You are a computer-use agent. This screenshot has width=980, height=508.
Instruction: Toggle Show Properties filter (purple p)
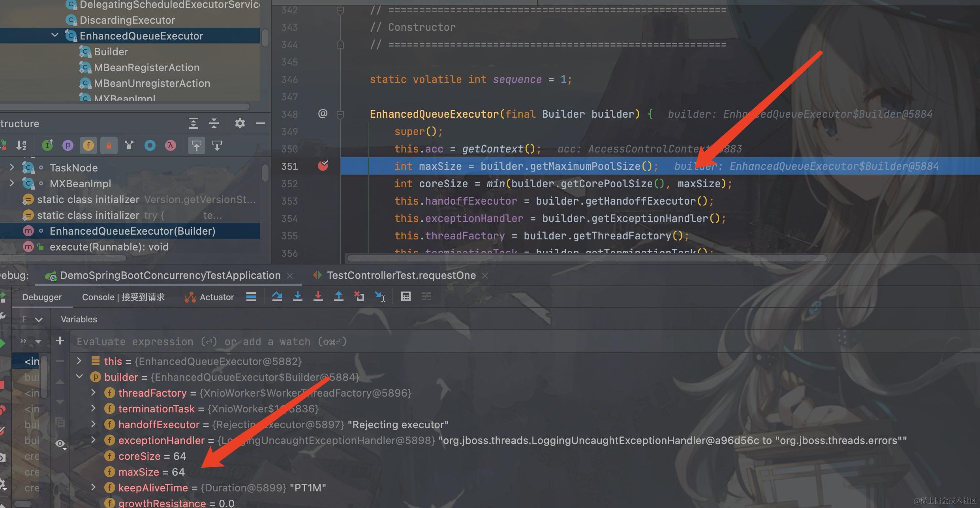tap(68, 145)
